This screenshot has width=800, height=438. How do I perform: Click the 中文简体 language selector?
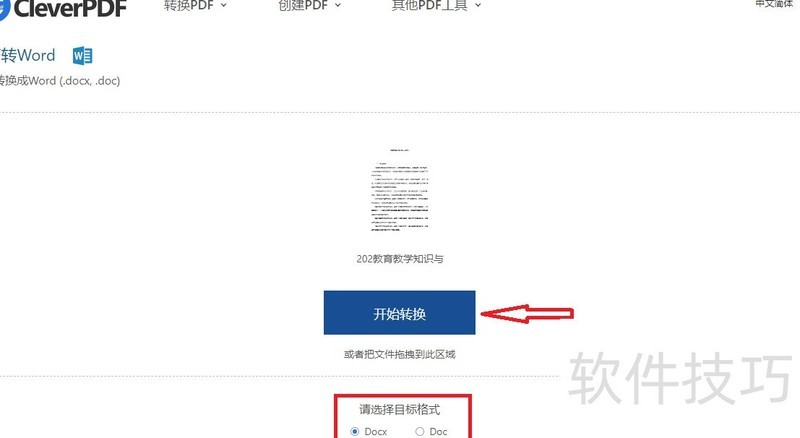774,4
